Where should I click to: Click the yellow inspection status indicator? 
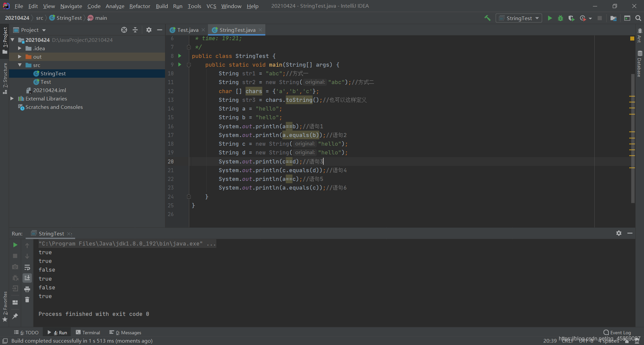[632, 39]
